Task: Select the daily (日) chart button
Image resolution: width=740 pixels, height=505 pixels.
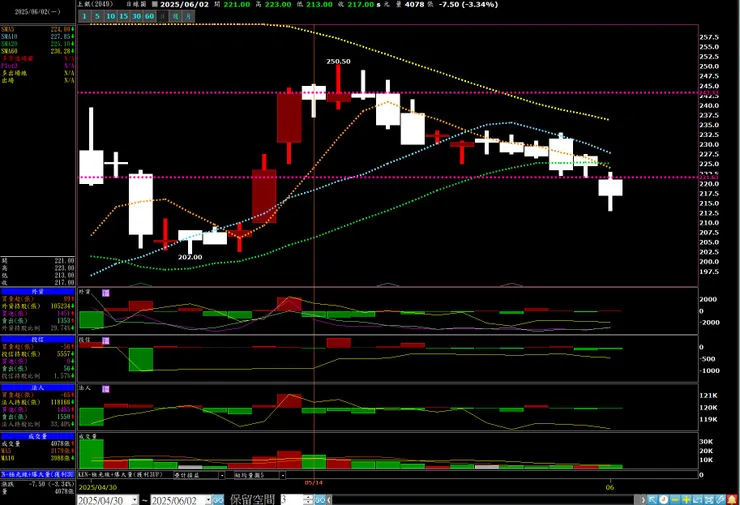Action: [162, 16]
